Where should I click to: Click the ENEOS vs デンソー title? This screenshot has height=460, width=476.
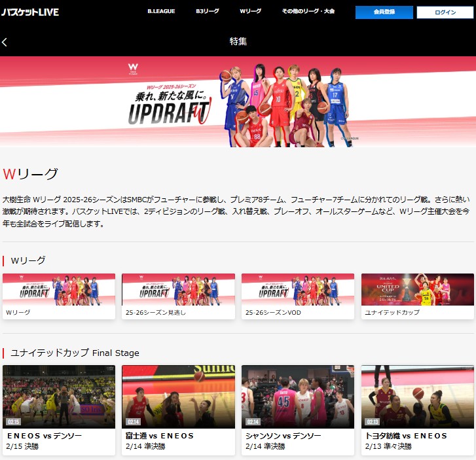pos(45,436)
